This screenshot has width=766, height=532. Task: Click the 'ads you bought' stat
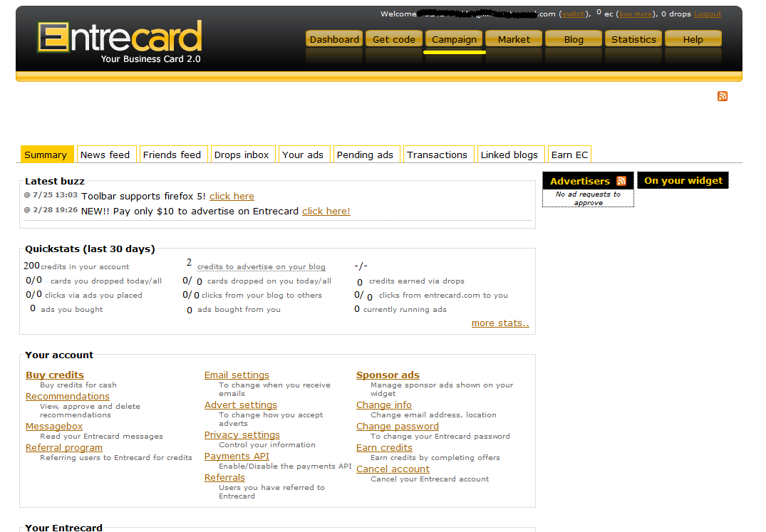tap(66, 309)
